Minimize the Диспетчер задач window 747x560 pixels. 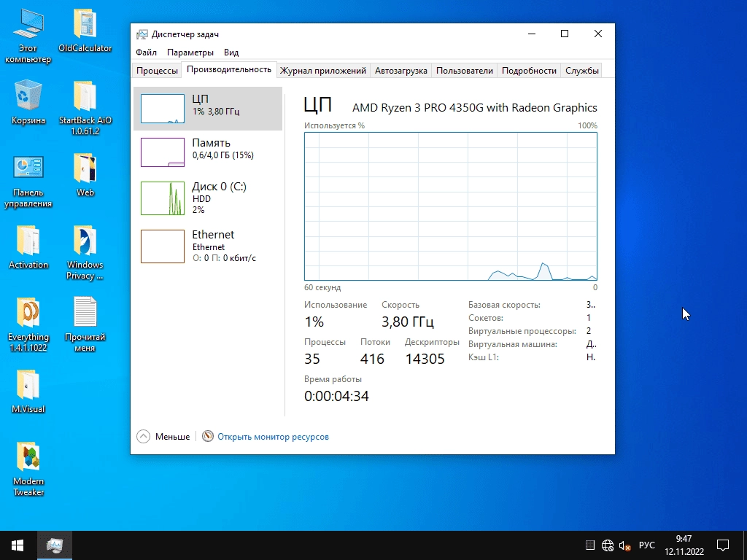click(532, 34)
